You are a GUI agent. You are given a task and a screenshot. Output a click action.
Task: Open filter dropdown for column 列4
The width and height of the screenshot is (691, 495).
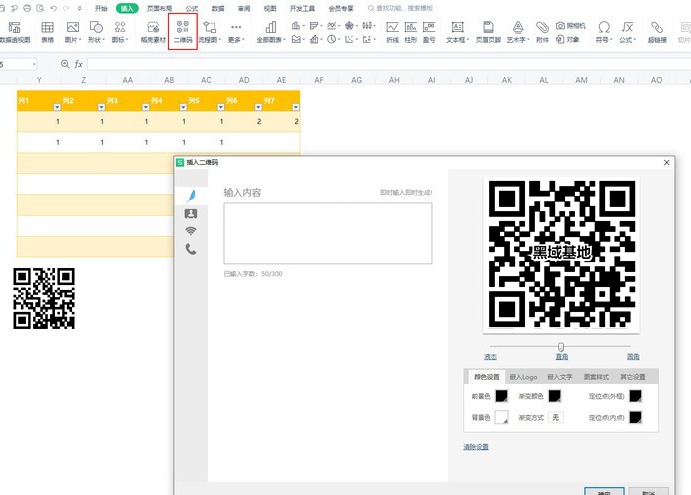pyautogui.click(x=183, y=107)
